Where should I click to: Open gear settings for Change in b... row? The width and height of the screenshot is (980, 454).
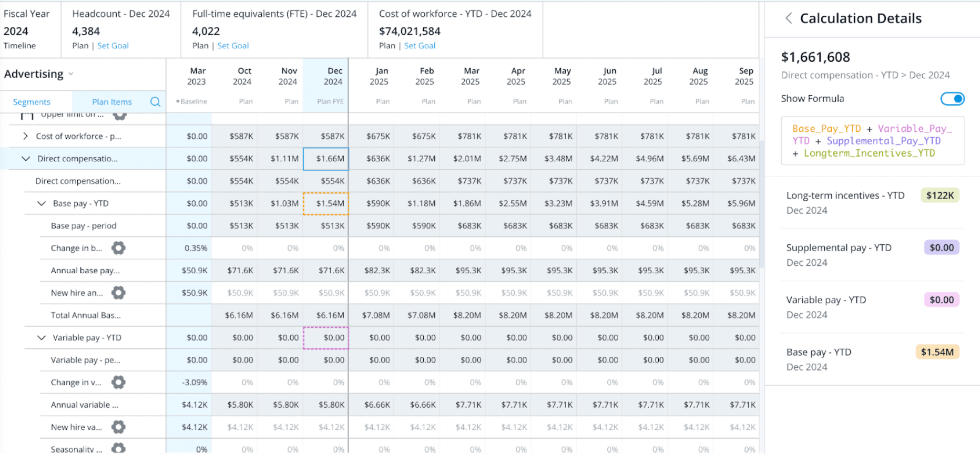(118, 248)
